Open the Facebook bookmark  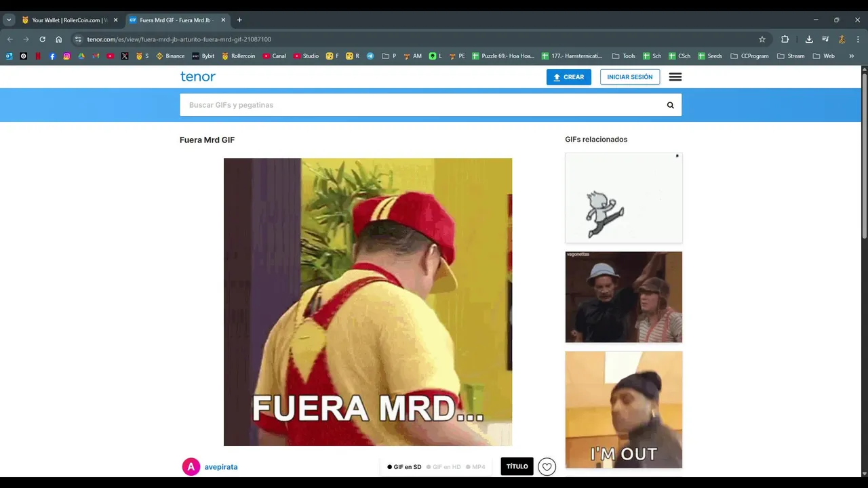click(52, 56)
